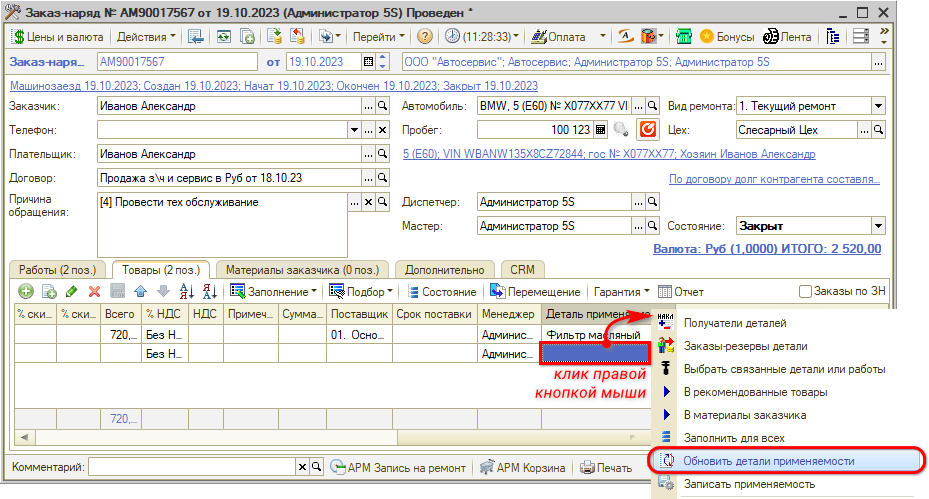Open Заказчик Иванов Александр lookup magnifier
The image size is (929, 499).
[x=383, y=106]
